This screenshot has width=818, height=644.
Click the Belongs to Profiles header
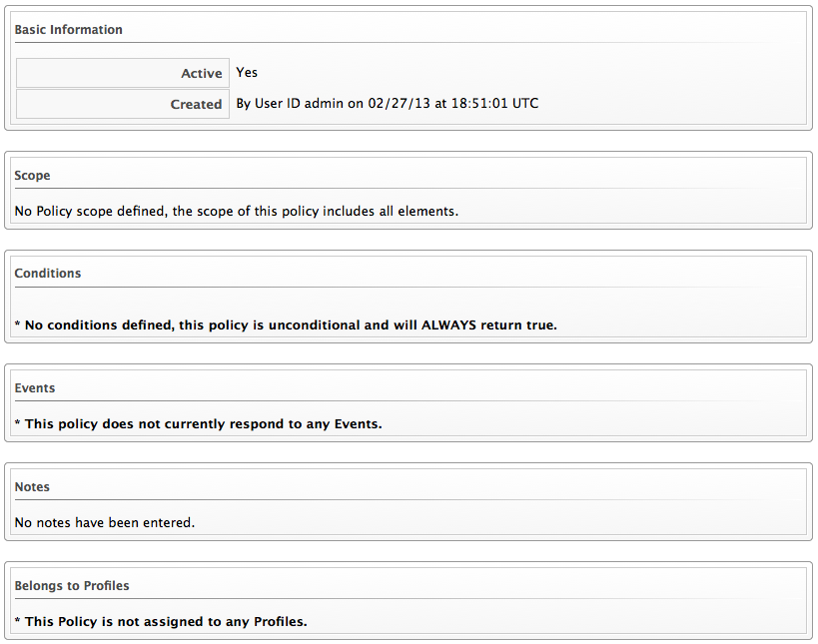(72, 586)
